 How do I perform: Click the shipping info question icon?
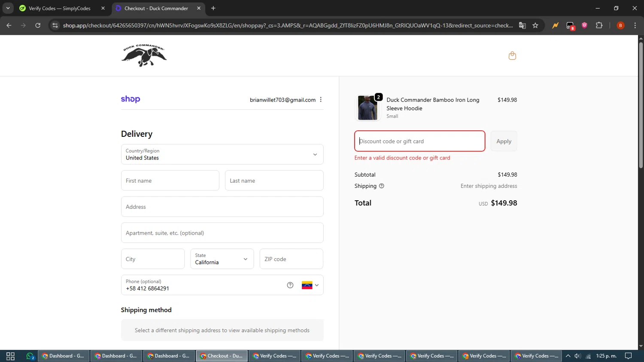[x=382, y=186]
